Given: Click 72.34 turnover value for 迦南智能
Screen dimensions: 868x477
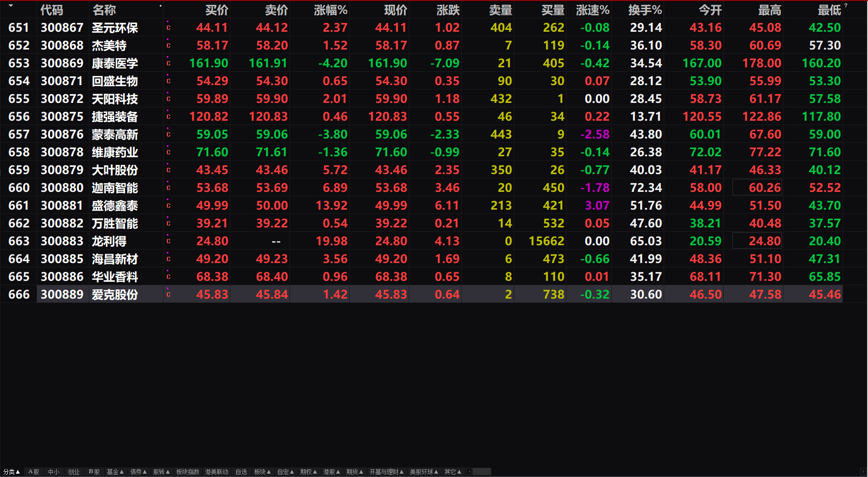Looking at the screenshot, I should (646, 188).
